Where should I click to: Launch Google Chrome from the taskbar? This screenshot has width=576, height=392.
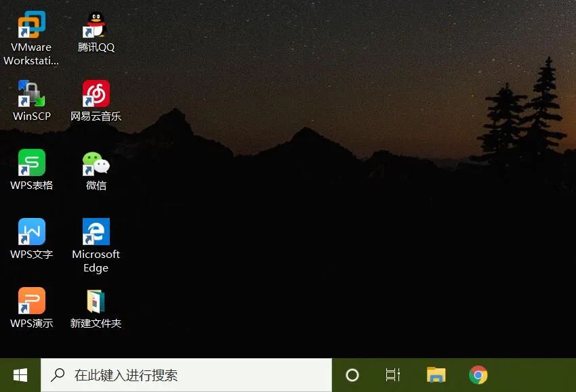coord(478,374)
